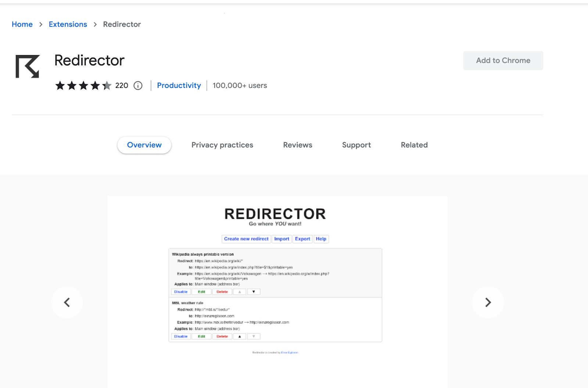The image size is (588, 388).
Task: Navigate to Home breadcrumb
Action: coord(22,24)
